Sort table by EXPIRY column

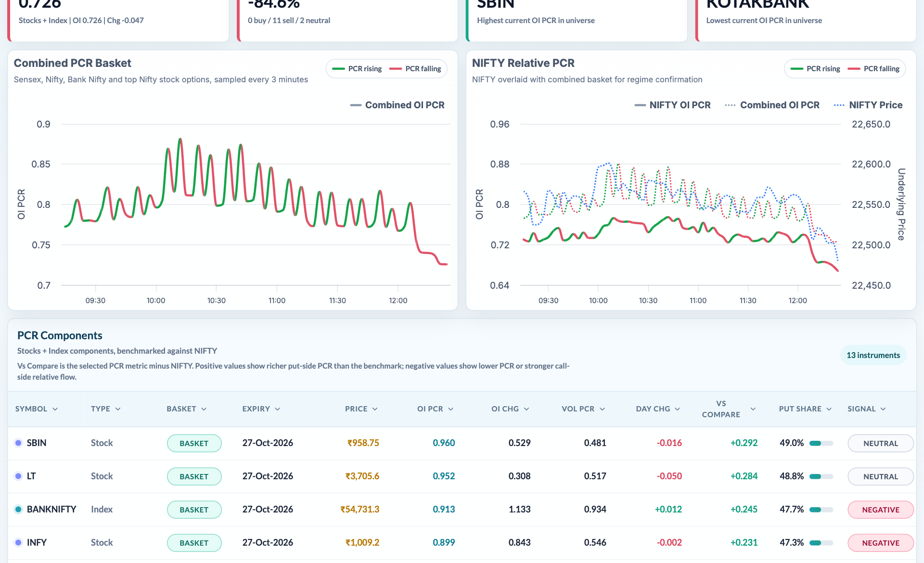tap(261, 409)
